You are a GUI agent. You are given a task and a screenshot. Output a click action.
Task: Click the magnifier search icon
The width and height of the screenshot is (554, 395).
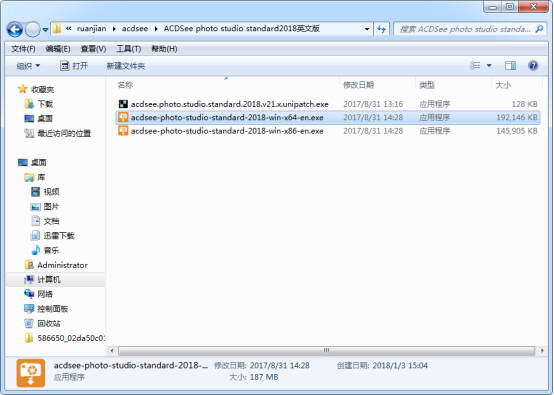pos(539,29)
